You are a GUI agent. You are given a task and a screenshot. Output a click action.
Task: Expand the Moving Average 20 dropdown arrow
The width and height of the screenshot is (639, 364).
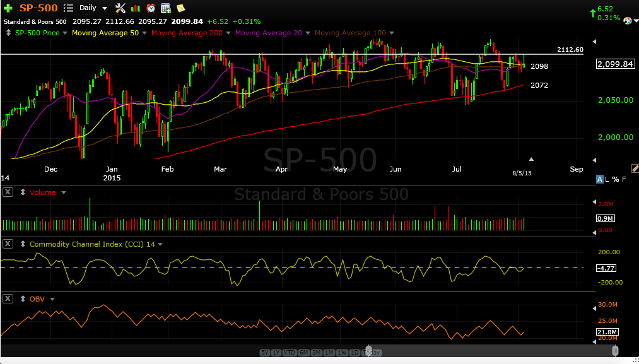[x=308, y=33]
